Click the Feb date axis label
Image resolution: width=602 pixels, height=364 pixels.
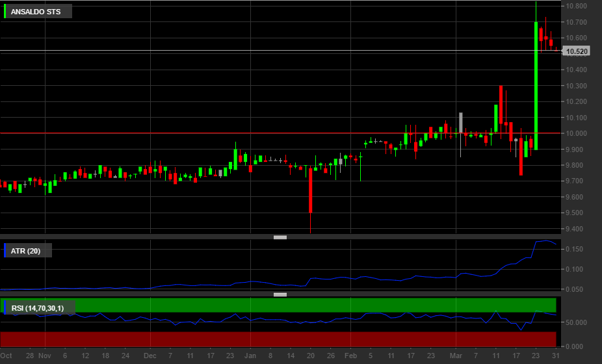pyautogui.click(x=350, y=356)
